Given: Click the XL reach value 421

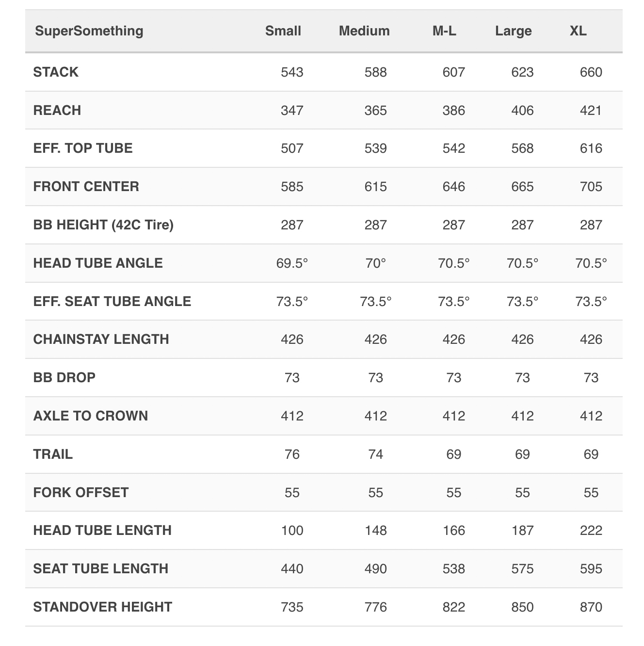Looking at the screenshot, I should (591, 111).
